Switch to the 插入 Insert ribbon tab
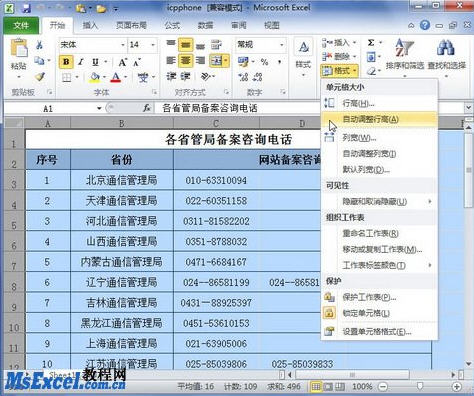 [x=90, y=25]
